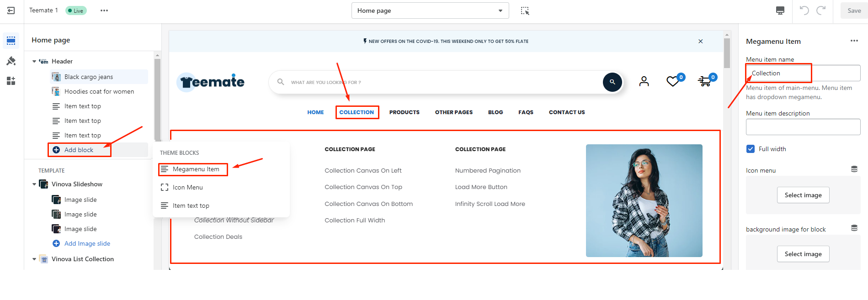This screenshot has width=868, height=300.
Task: Choose Megamenu Item from theme blocks
Action: click(x=196, y=169)
